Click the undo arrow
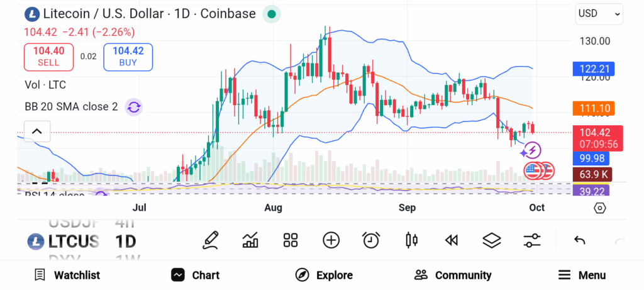Screen dimensions: 644x290 coord(580,240)
